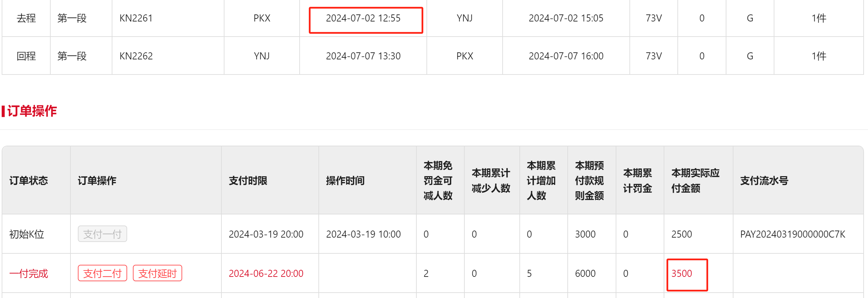
Task: Click the red deadline 2024-06-22 20:00
Action: pyautogui.click(x=266, y=274)
